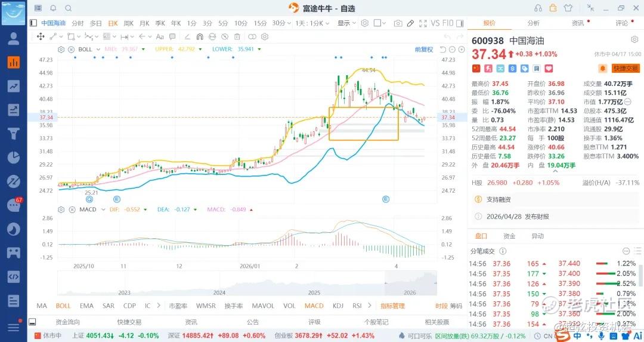The width and height of the screenshot is (644, 342).
Task: Switch to the 分析 tab
Action: 534,23
